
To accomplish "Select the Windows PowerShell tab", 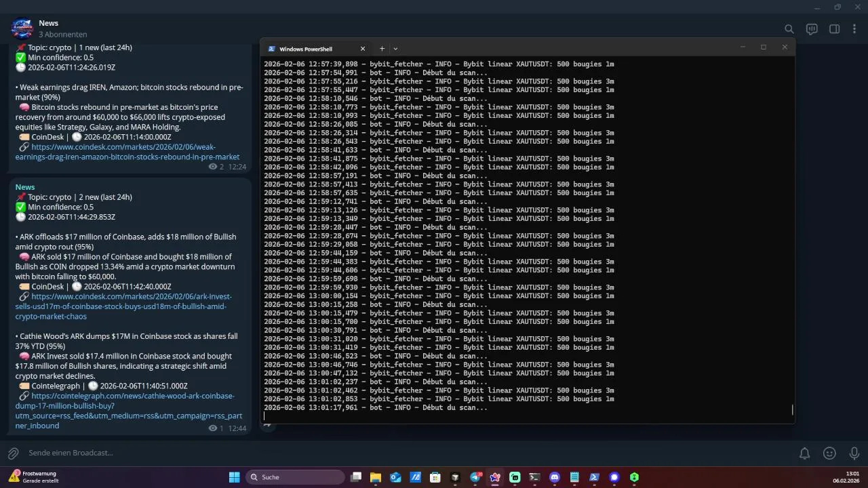I will coord(316,49).
